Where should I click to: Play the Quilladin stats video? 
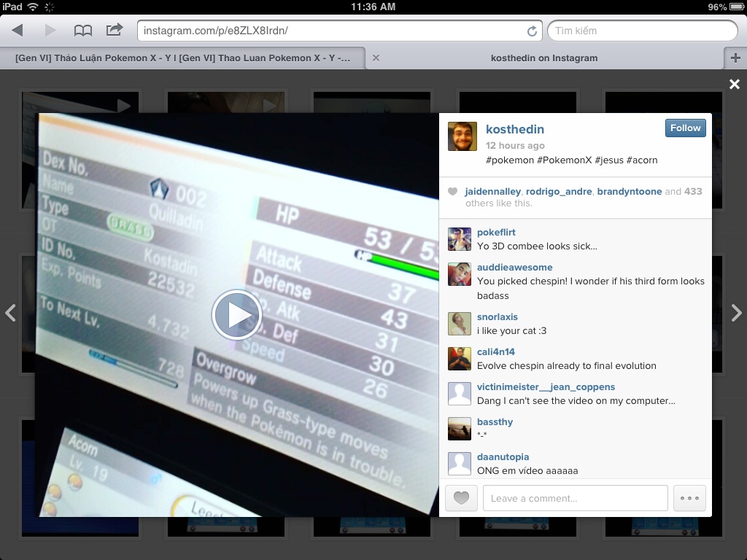tap(237, 315)
